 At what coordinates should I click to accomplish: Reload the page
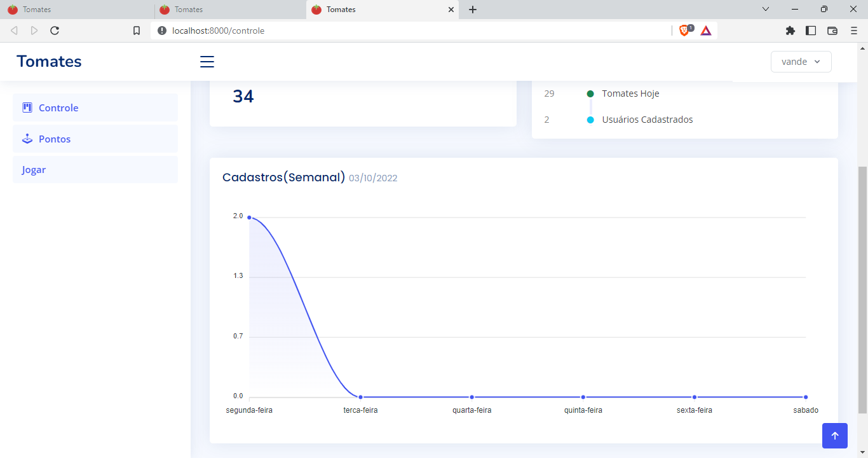[55, 31]
